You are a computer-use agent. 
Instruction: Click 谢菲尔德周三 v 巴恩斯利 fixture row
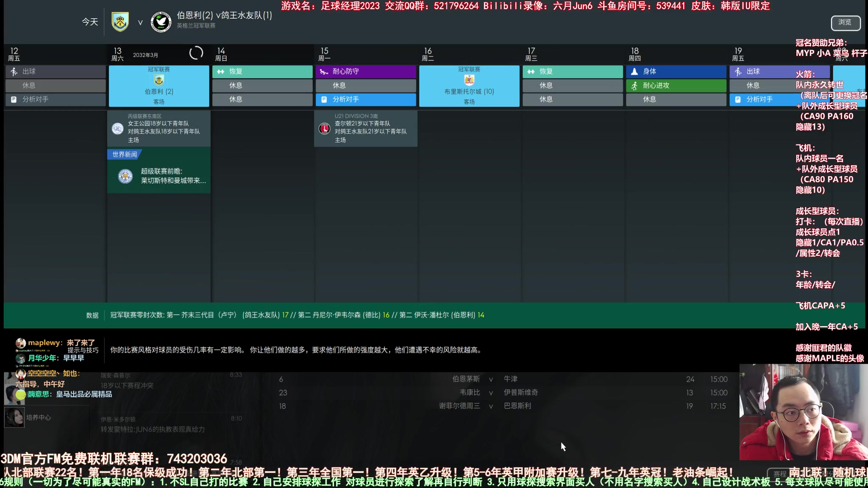(503, 406)
